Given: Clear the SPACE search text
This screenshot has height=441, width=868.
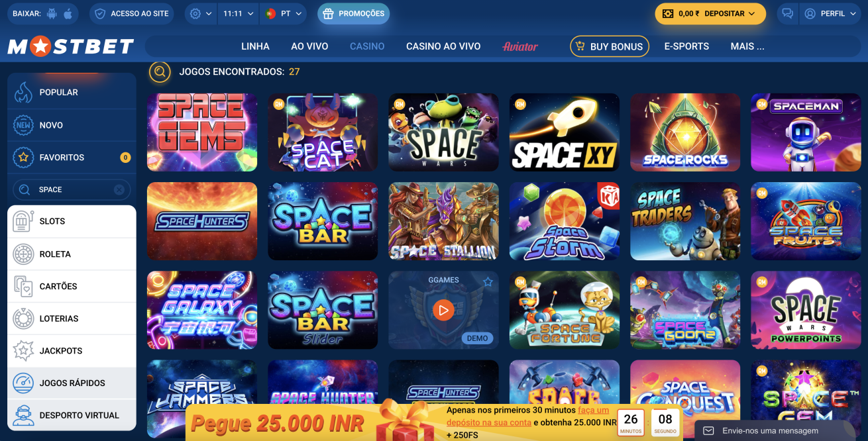Looking at the screenshot, I should [119, 190].
